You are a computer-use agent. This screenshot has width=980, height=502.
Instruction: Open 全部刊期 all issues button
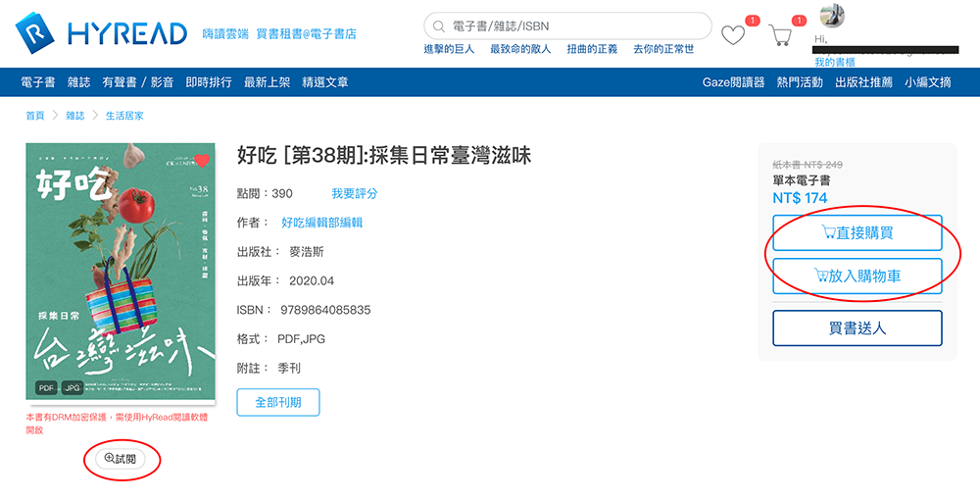278,402
